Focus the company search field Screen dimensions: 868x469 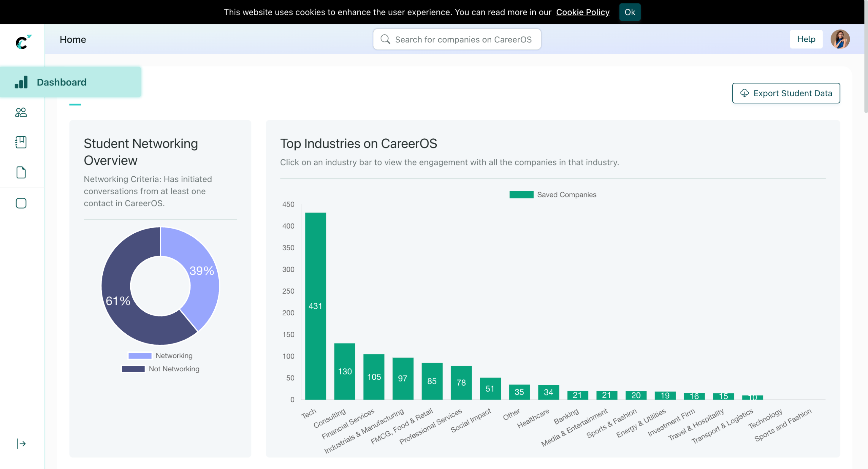(x=463, y=39)
